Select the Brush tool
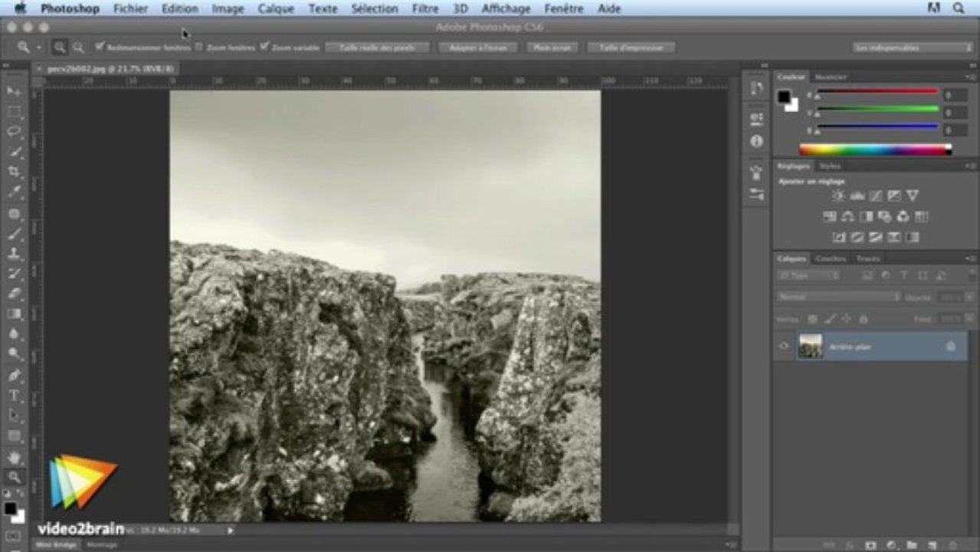980x552 pixels. click(x=14, y=233)
